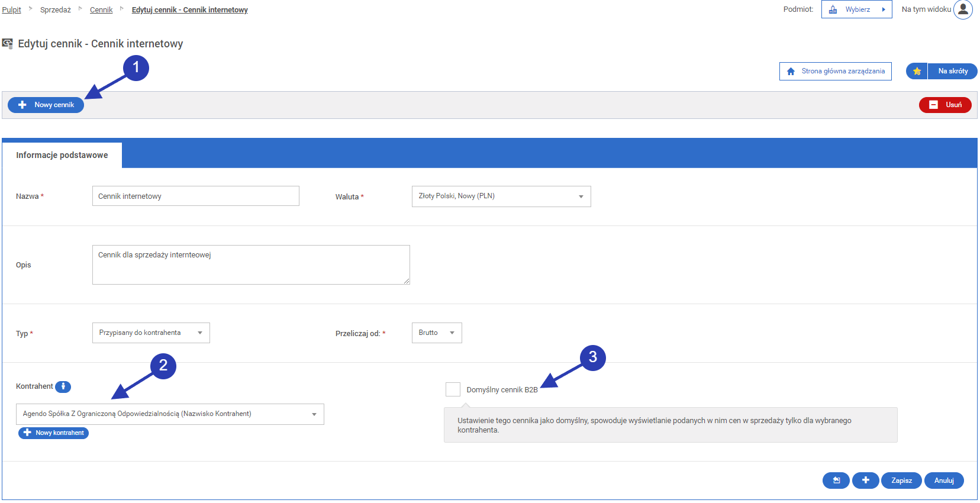
Task: Click the save-and-return icon button
Action: [836, 481]
